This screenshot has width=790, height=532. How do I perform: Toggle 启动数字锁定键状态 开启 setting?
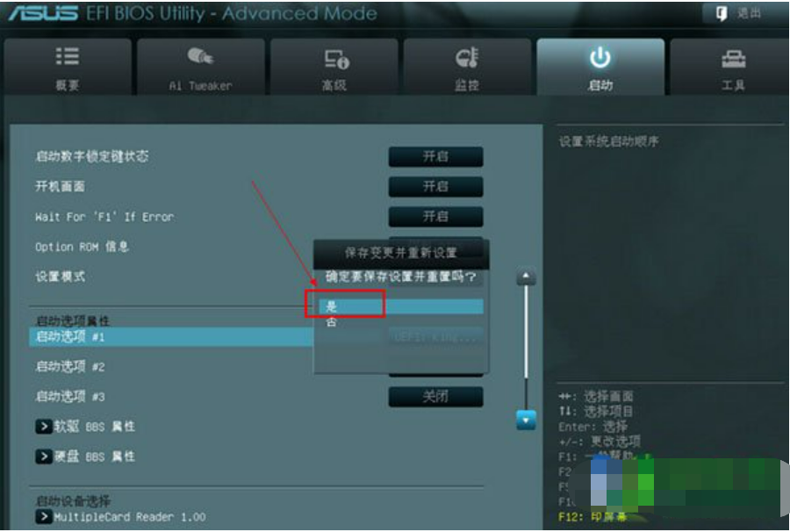coord(435,156)
